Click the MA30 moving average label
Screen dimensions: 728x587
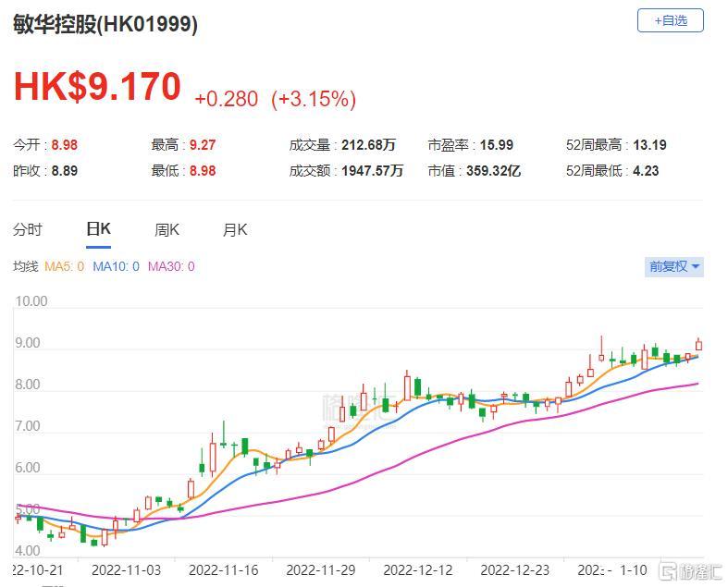[171, 267]
